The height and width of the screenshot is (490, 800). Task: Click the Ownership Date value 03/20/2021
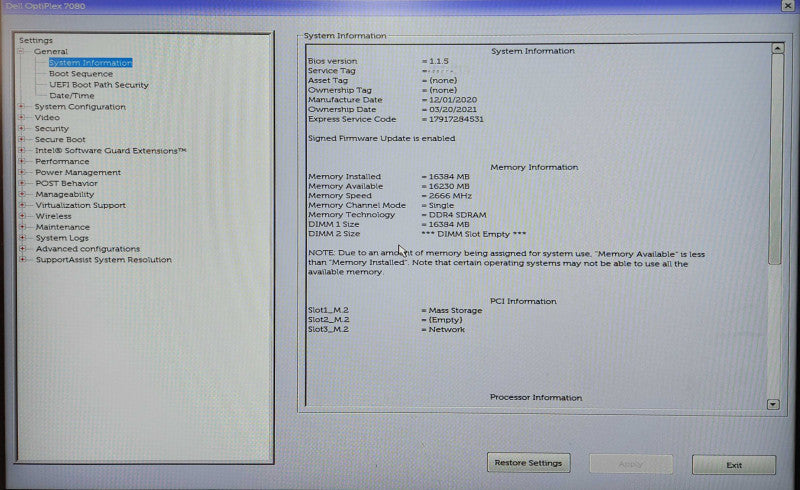[x=453, y=110]
